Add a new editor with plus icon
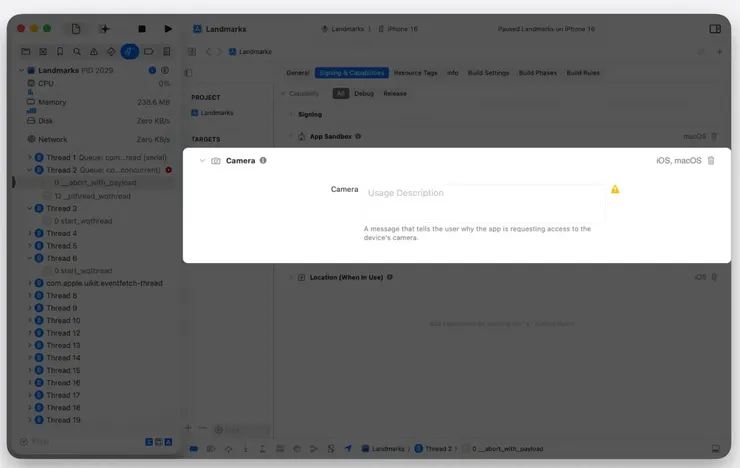 (x=719, y=51)
